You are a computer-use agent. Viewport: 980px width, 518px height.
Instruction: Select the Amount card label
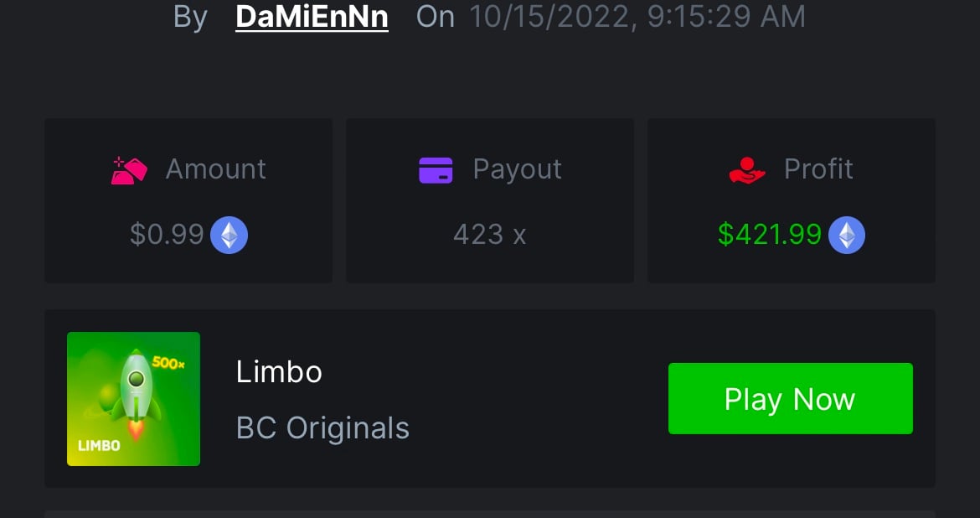[x=215, y=169]
